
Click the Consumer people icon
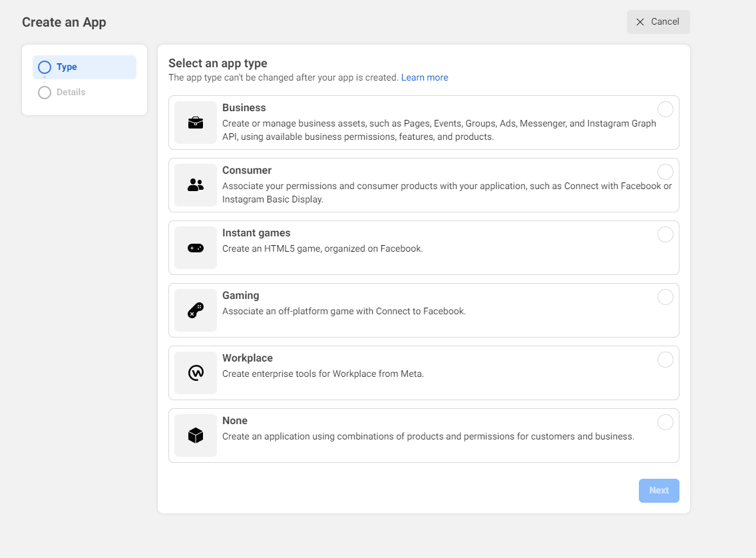coord(195,184)
